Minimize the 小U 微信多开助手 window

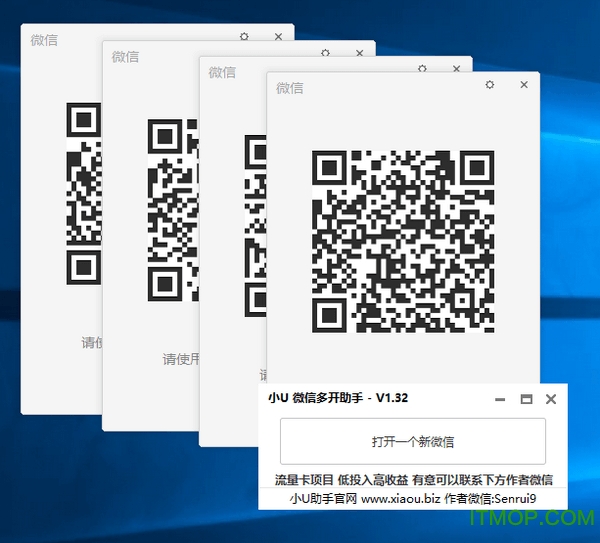(x=500, y=400)
